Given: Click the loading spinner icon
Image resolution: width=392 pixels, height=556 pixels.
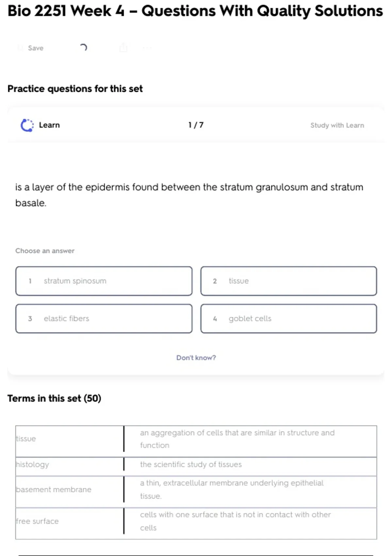Looking at the screenshot, I should [84, 48].
